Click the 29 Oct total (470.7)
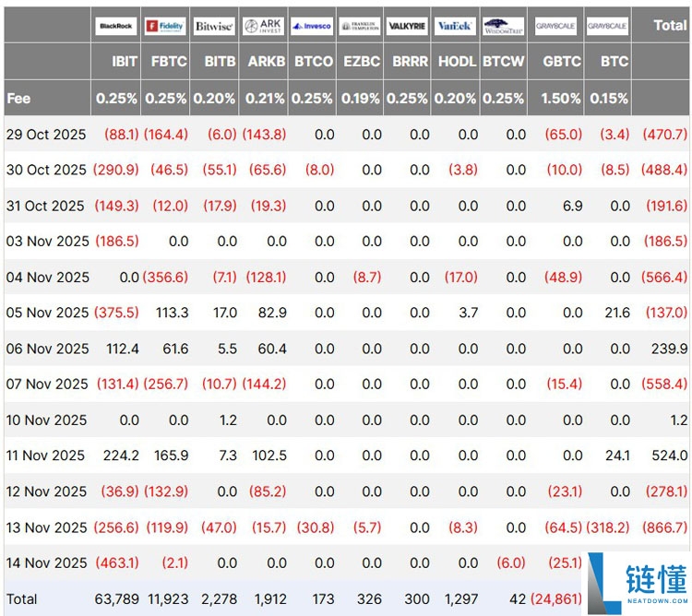This screenshot has height=616, width=692. click(x=665, y=134)
